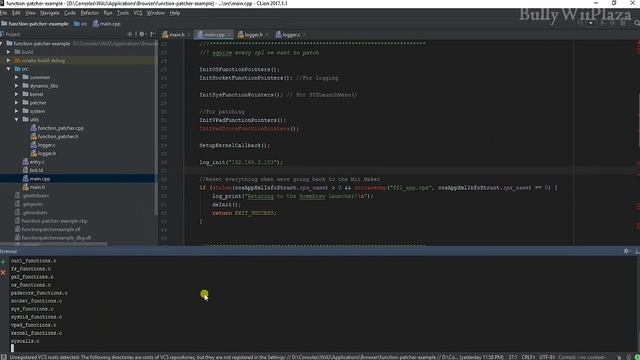The width and height of the screenshot is (640, 360).
Task: Close the main.h editor tab
Action: click(x=188, y=35)
